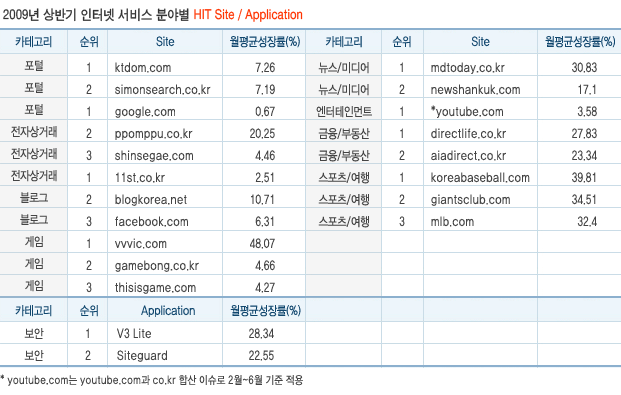621x395 pixels.
Task: Click the youtube.com footnote text
Action: (151, 380)
